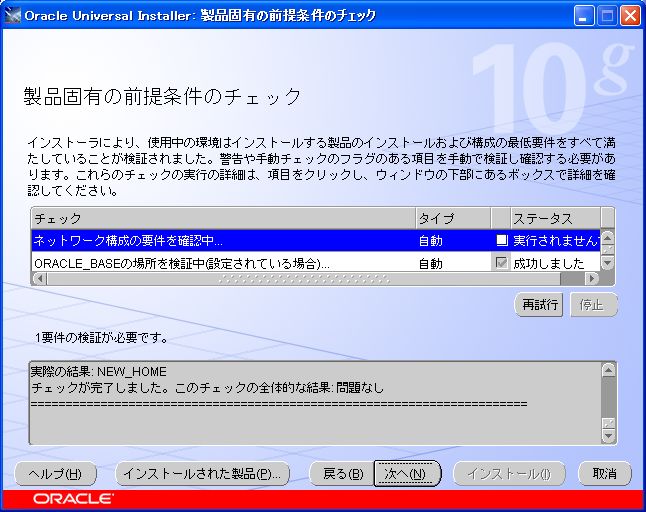
Task: Click the details box scroll-up arrow
Action: [x=609, y=370]
